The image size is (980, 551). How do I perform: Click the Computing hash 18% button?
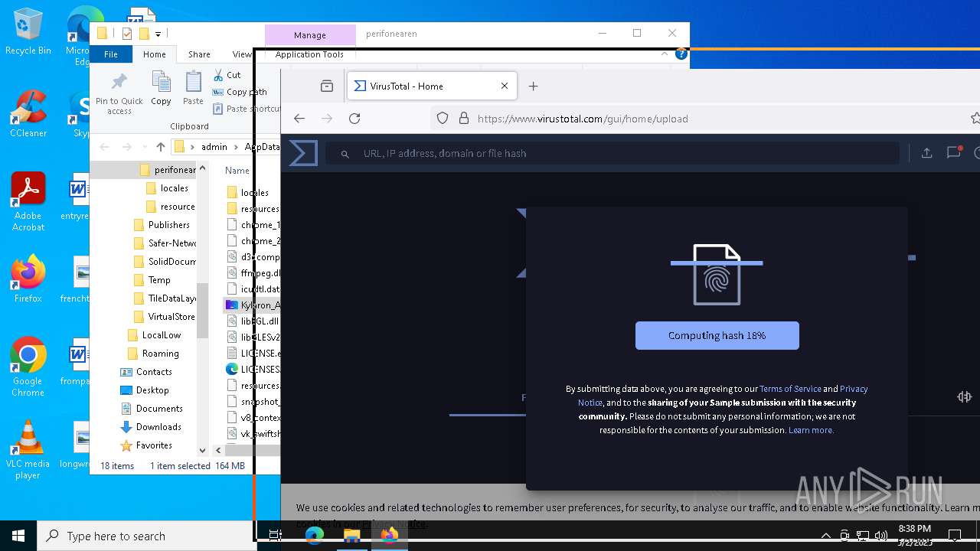(717, 335)
